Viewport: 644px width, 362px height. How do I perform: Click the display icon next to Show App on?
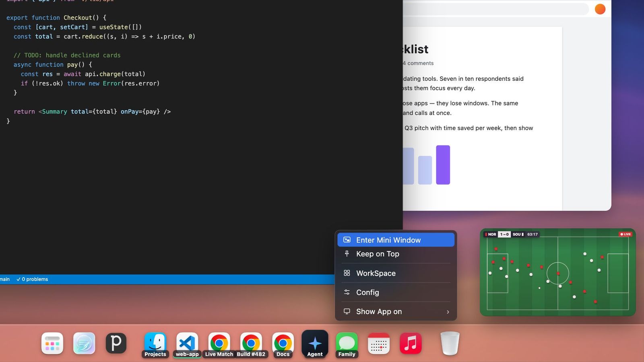pyautogui.click(x=347, y=311)
